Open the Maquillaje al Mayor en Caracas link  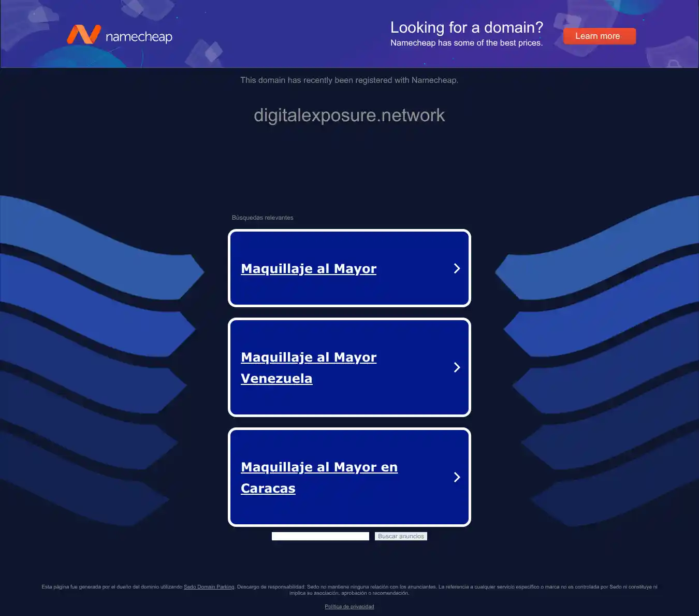pyautogui.click(x=319, y=478)
